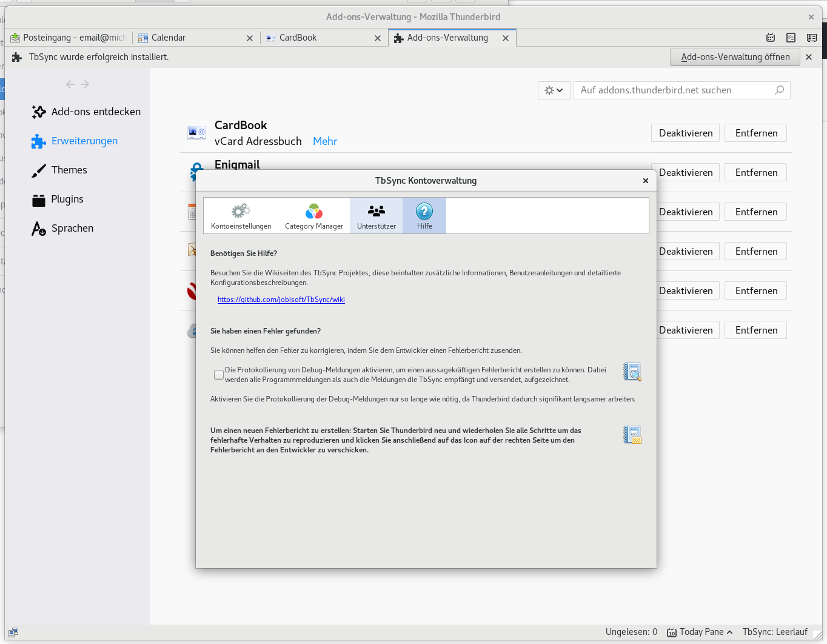Toggle the Today Pane

(700, 632)
